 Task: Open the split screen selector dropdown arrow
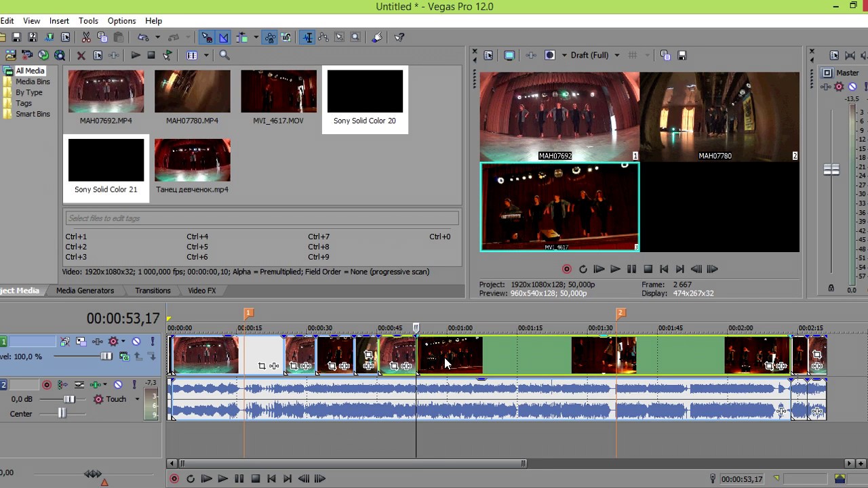point(564,56)
